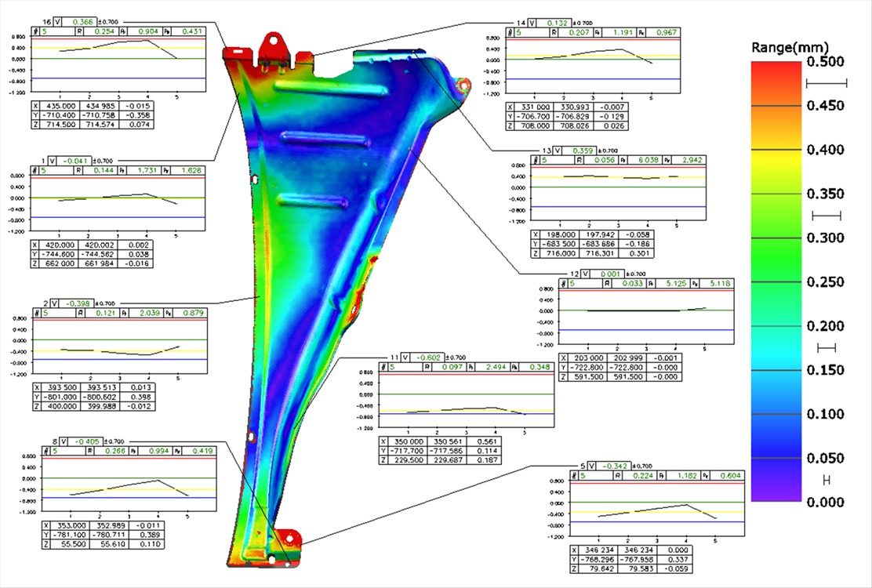872x588 pixels.
Task: Click the # icon in point 2 annotation
Action: [36, 313]
